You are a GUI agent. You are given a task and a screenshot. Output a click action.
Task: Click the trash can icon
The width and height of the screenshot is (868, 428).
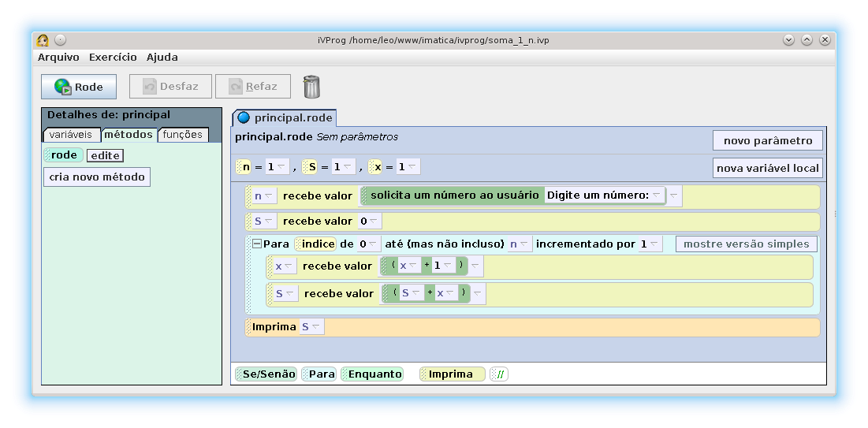311,87
